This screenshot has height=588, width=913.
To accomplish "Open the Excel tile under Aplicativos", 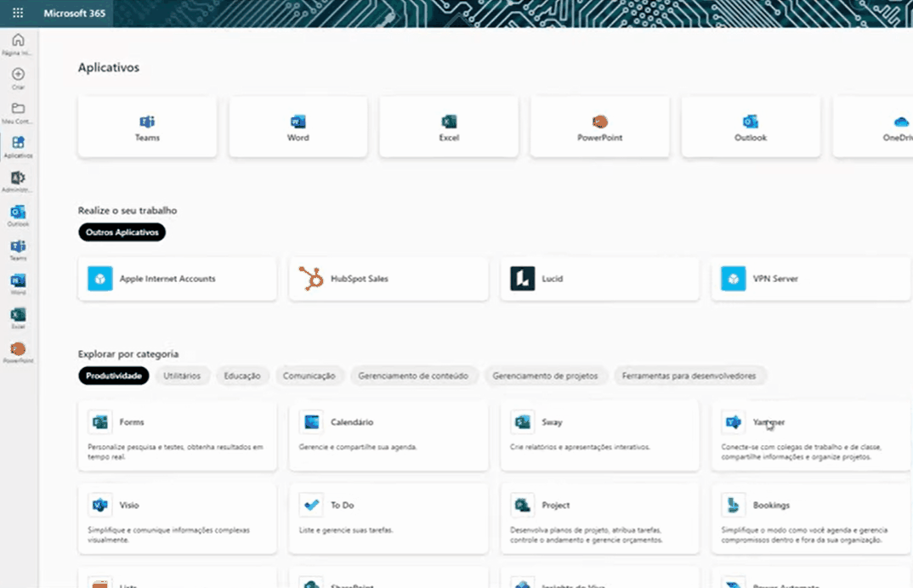I will coord(449,127).
